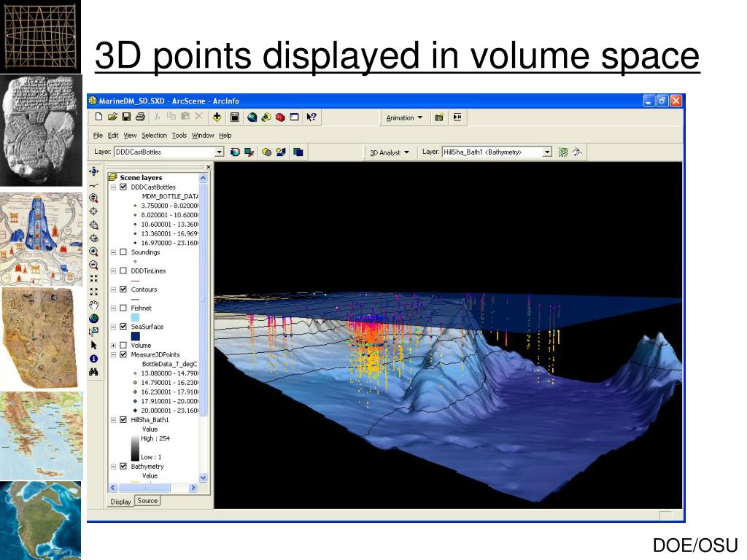Collapse the Bathymetry layer node
Image resolution: width=747 pixels, height=560 pixels.
click(113, 467)
